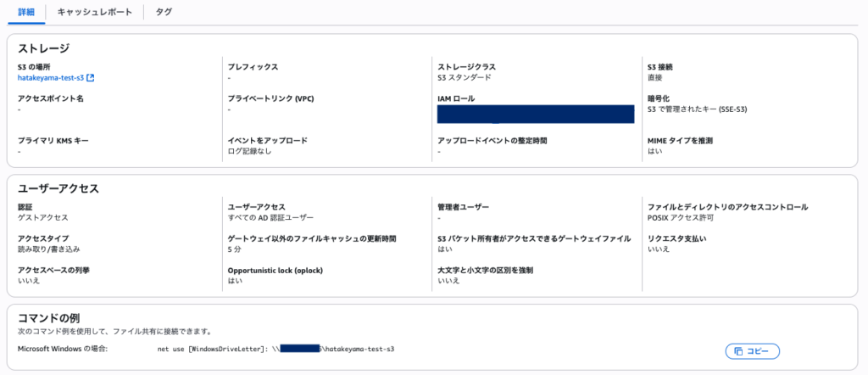Viewport: 868px width, 375px height.
Task: Click the プライマリ KMS キー label
Action: click(x=53, y=141)
